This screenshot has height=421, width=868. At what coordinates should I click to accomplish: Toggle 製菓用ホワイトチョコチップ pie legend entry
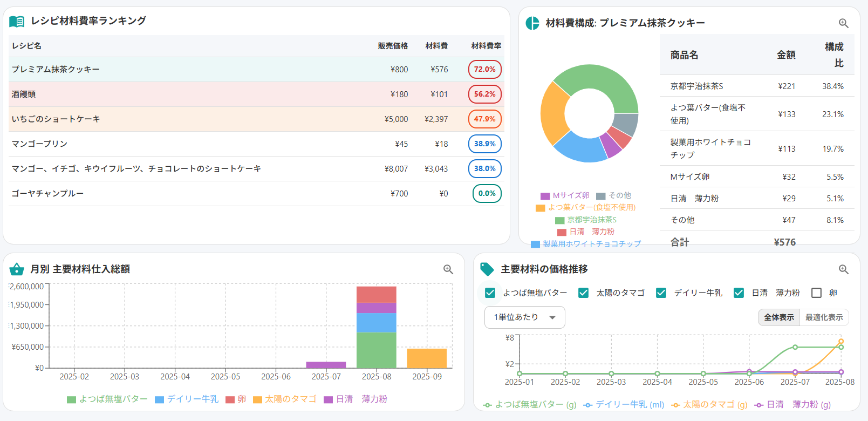click(x=586, y=244)
